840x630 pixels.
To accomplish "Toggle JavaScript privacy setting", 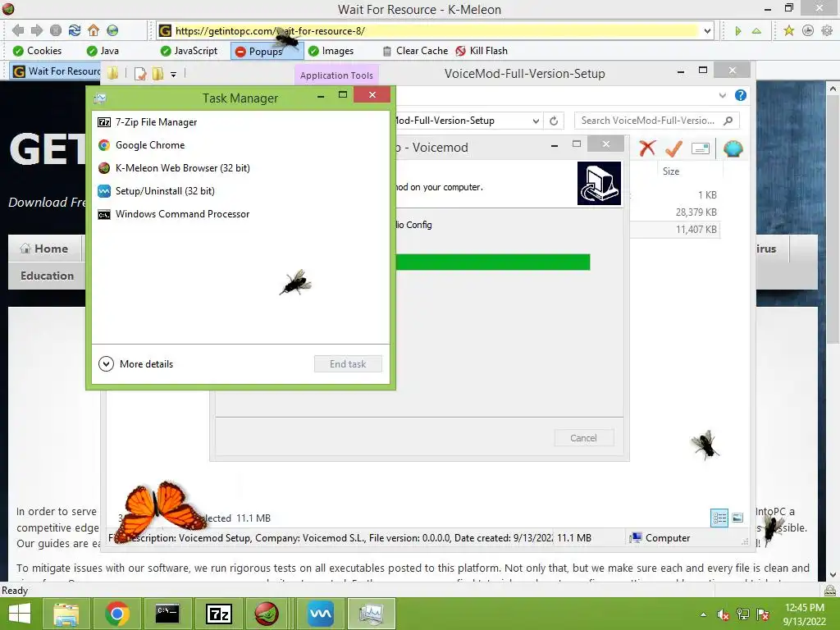I will click(x=189, y=51).
